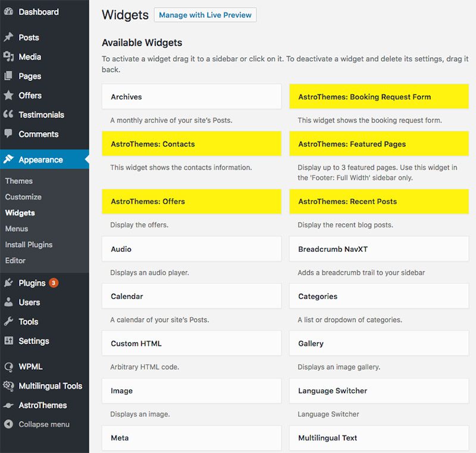The width and height of the screenshot is (476, 453).
Task: Click the Dashboard gauge icon
Action: [x=8, y=11]
